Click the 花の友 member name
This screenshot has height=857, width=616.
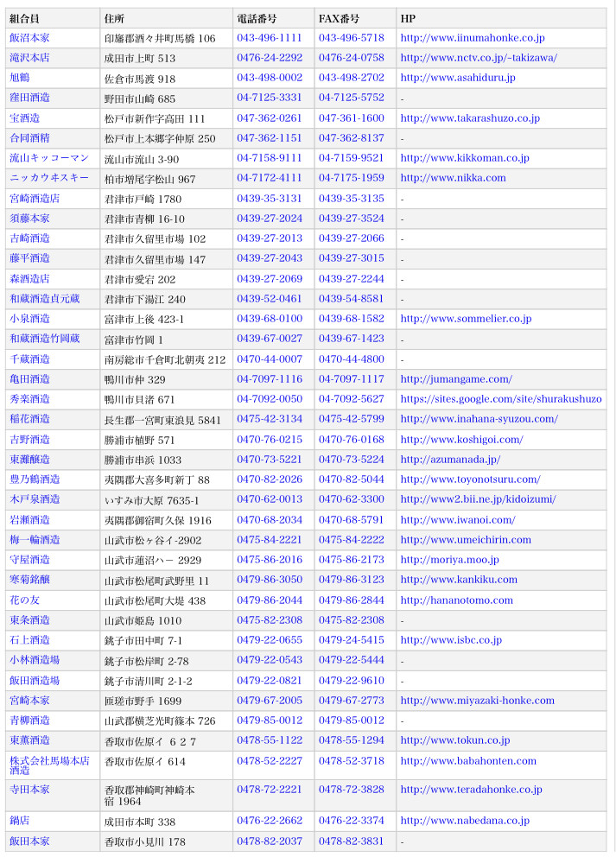click(x=24, y=600)
